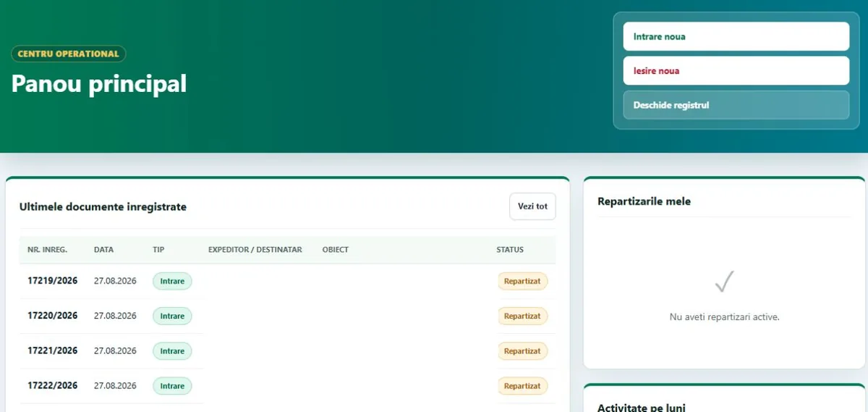The image size is (868, 412).
Task: Click Repartizat status in row 17219/2026
Action: (522, 281)
